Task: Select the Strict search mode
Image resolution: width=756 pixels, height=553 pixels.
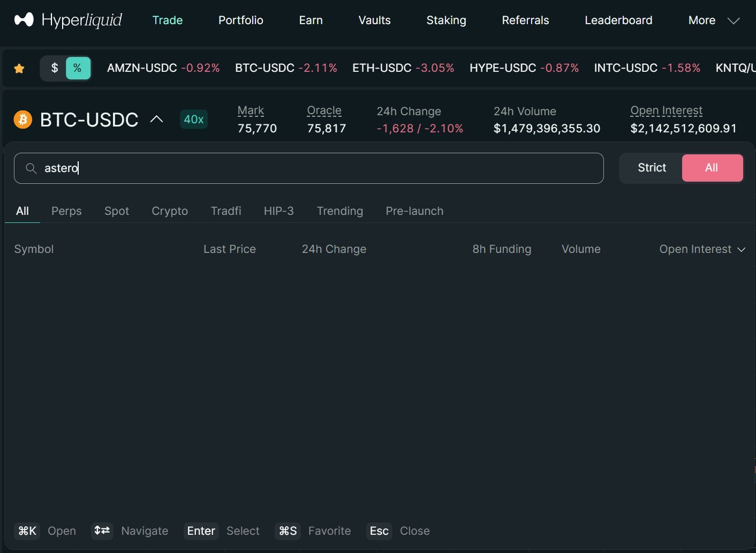Action: [652, 168]
